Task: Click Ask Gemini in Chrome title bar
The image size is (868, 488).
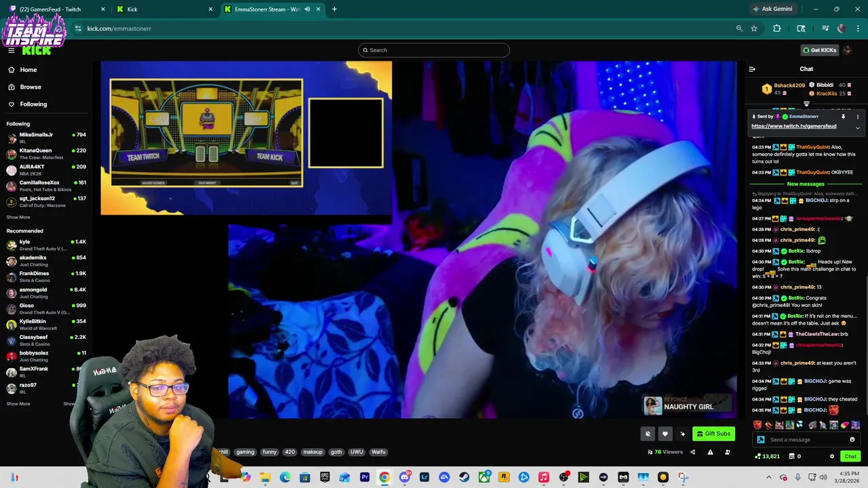Action: [x=772, y=9]
